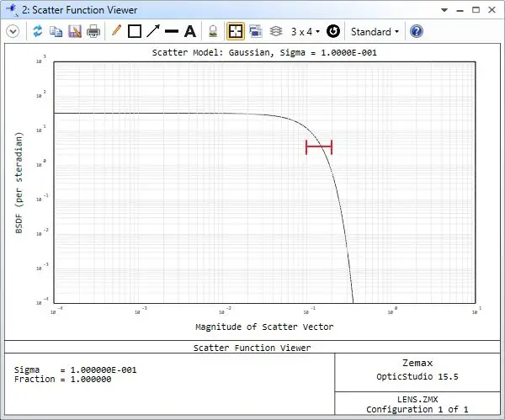Image resolution: width=505 pixels, height=420 pixels.
Task: Click the window dropdown arrow in title bar
Action: (445, 10)
